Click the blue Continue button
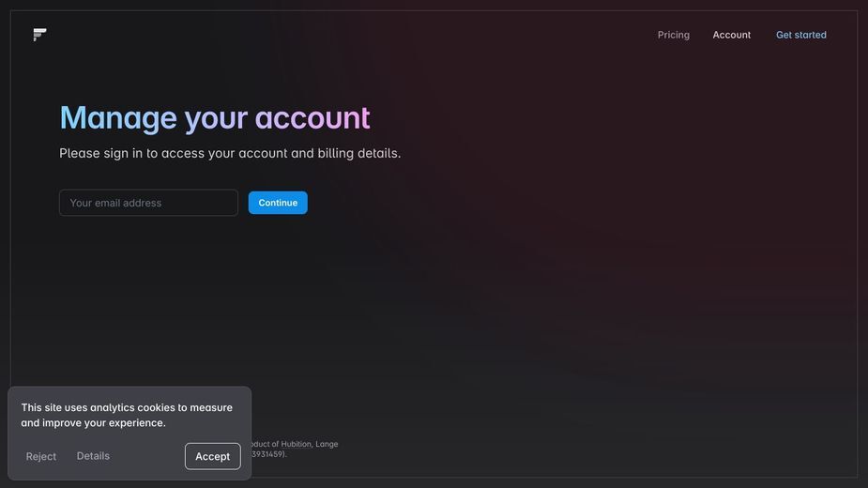868x488 pixels. [x=278, y=203]
